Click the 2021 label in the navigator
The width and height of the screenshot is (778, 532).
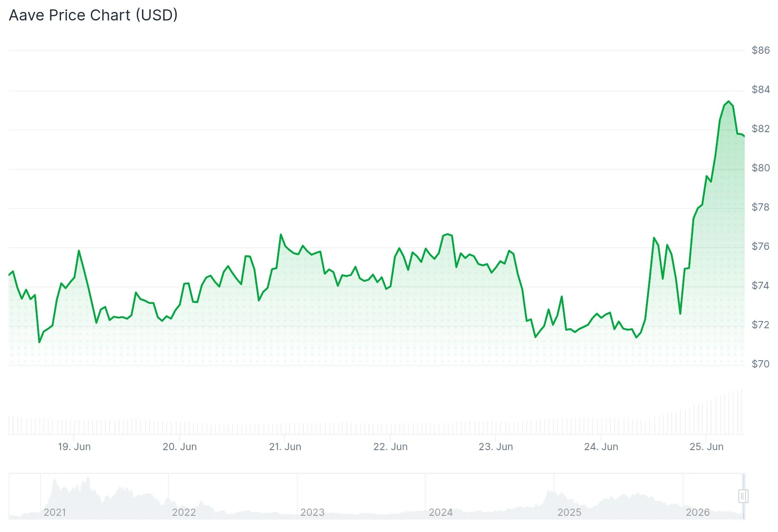tap(55, 512)
